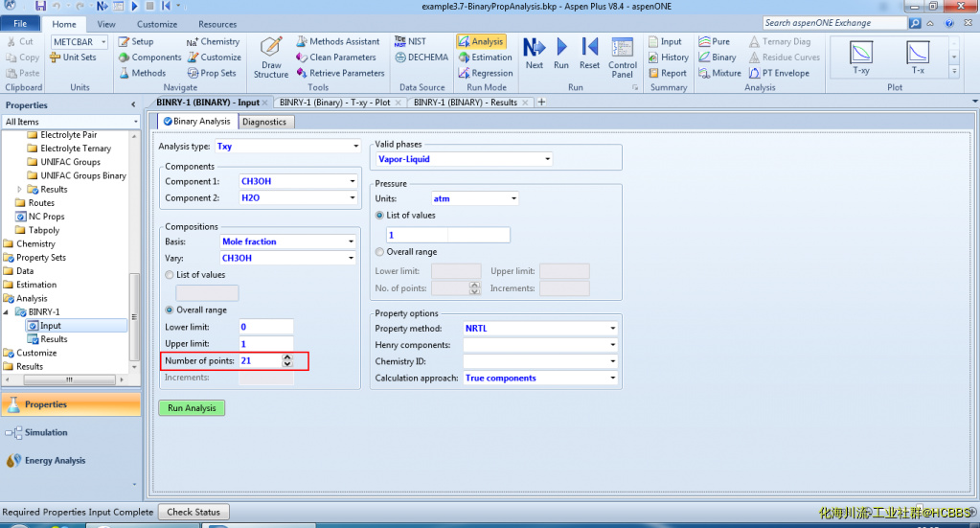Switch to the Customize ribbon tab
Viewport: 980px width, 528px height.
tap(157, 24)
